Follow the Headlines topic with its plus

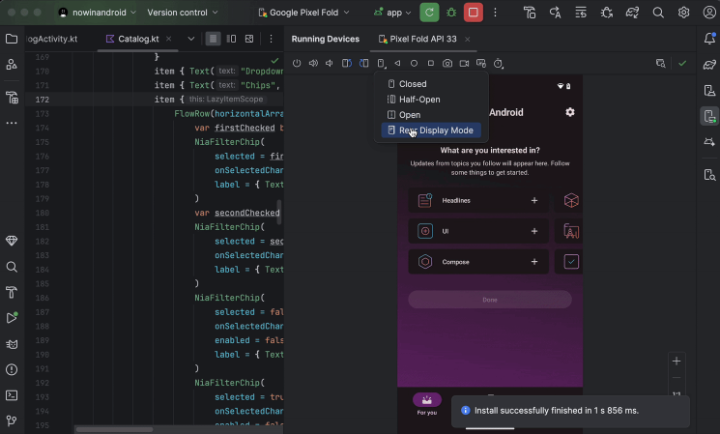(x=534, y=200)
